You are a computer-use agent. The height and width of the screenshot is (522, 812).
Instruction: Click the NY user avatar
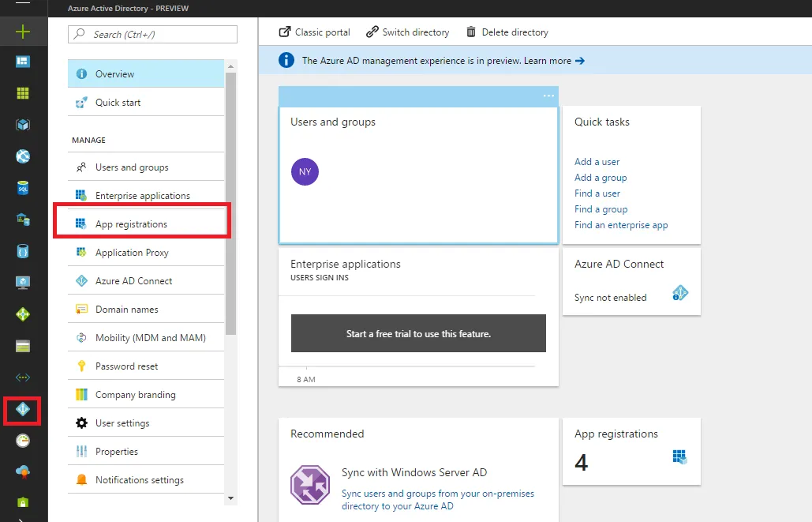[305, 171]
